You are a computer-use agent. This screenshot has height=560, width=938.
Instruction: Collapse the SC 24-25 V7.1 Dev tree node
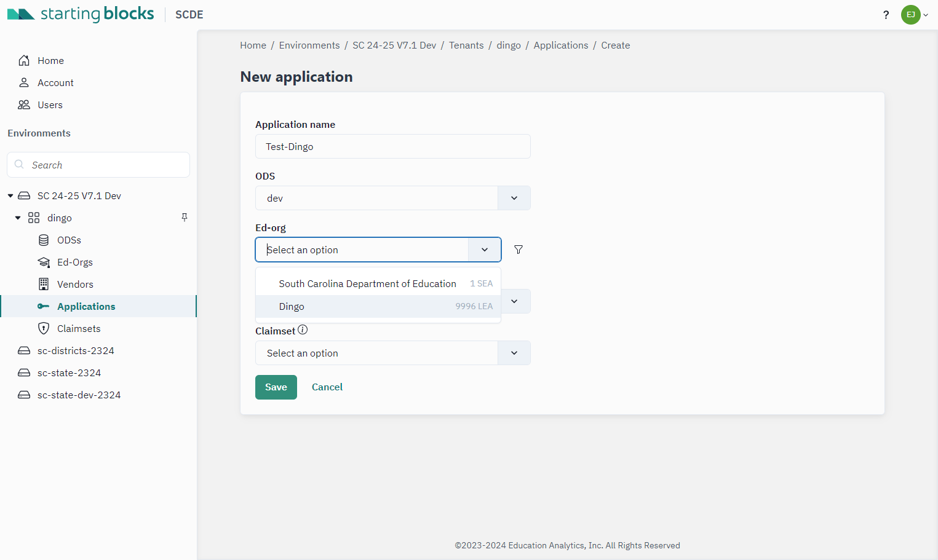(x=10, y=195)
